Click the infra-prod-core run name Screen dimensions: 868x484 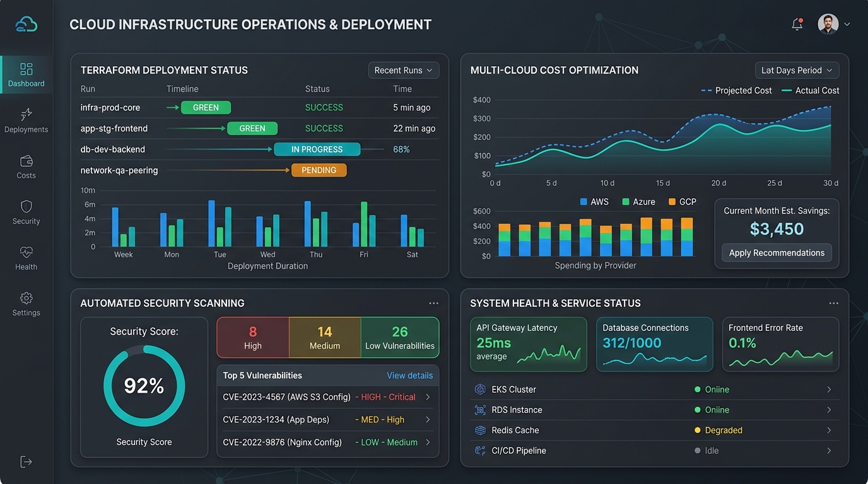[x=110, y=108]
